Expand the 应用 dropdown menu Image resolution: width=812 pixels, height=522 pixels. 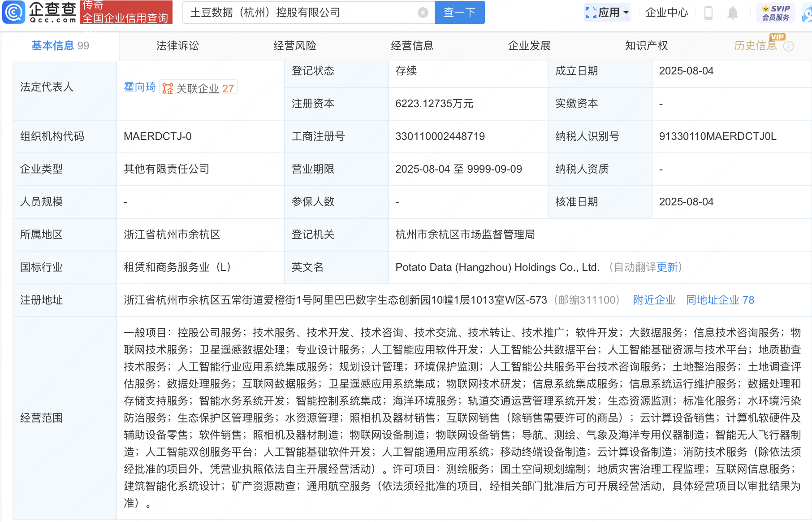608,13
